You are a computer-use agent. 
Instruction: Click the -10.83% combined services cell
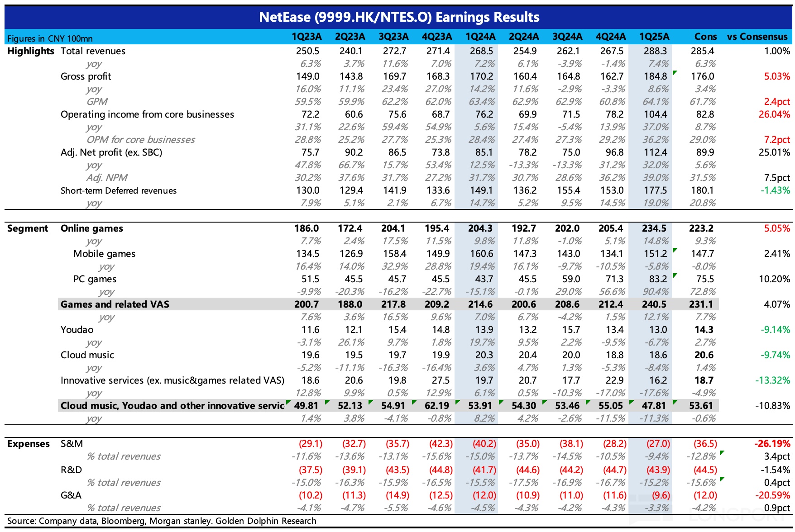[x=773, y=406]
